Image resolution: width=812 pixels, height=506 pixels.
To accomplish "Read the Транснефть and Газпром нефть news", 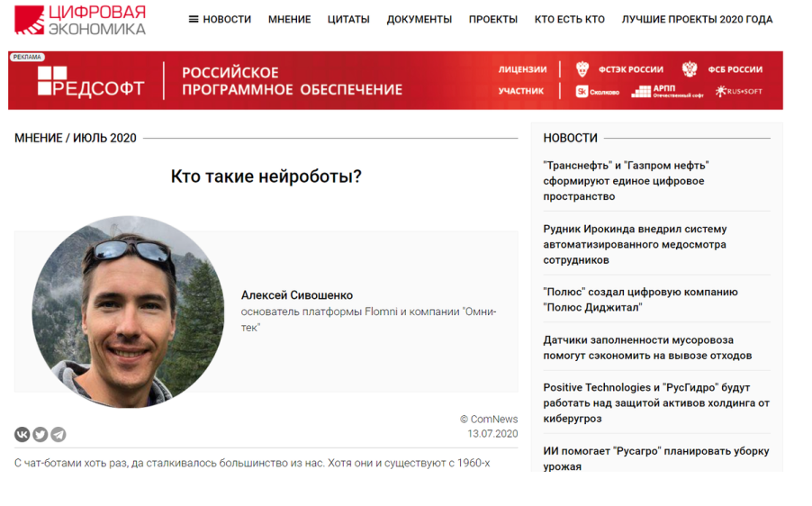I will pyautogui.click(x=626, y=181).
